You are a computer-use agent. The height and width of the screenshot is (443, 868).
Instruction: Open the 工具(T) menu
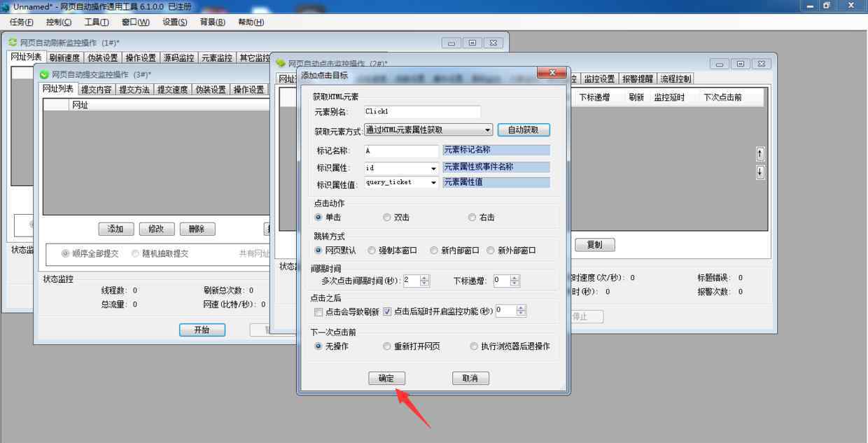point(97,22)
